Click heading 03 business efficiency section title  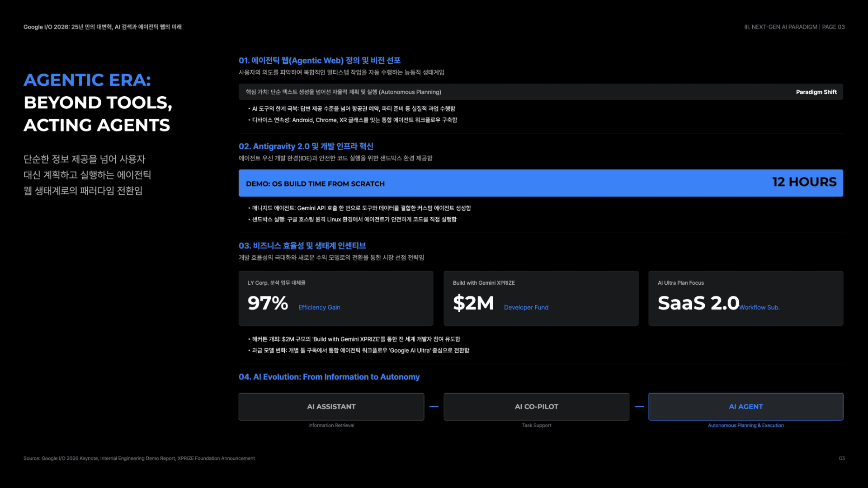pos(302,246)
